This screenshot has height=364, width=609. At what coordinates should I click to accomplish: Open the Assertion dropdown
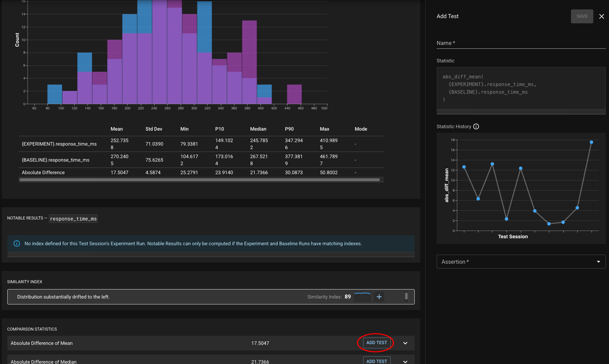(521, 262)
